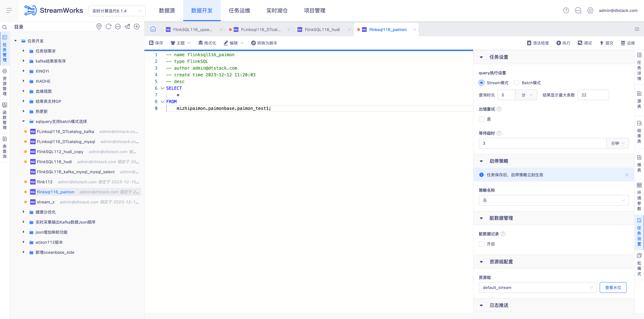
Task: Go to 任务运维 top menu
Action: click(x=239, y=11)
